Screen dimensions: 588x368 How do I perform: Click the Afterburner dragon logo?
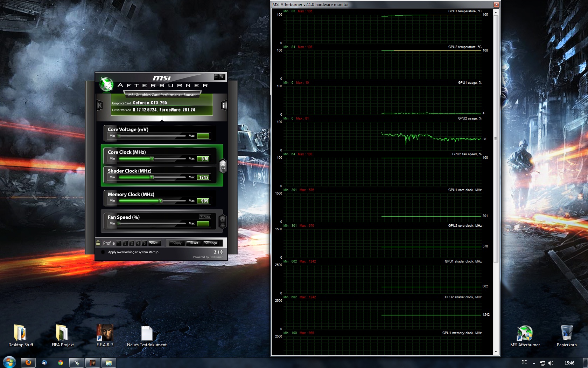point(106,84)
